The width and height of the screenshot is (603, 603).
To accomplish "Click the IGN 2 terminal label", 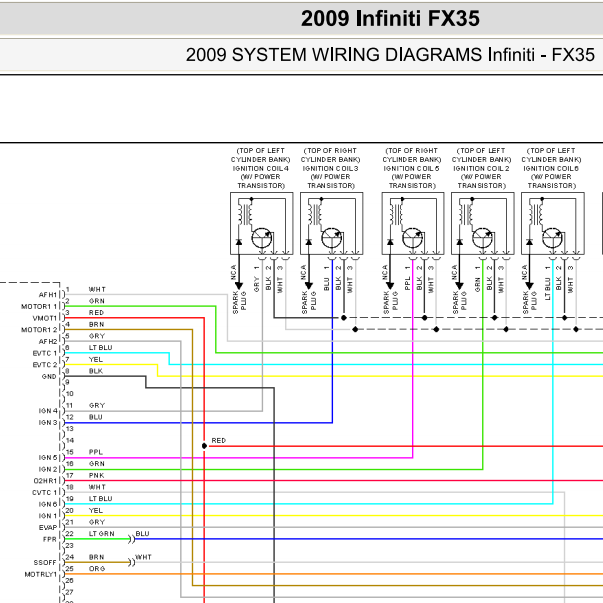I will [x=48, y=469].
